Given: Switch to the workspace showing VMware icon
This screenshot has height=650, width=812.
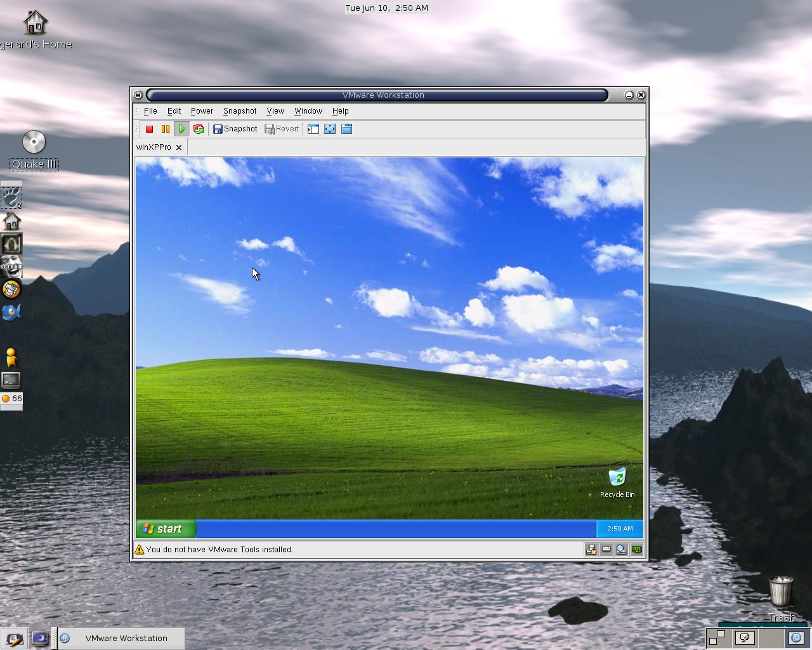Looking at the screenshot, I should [797, 638].
